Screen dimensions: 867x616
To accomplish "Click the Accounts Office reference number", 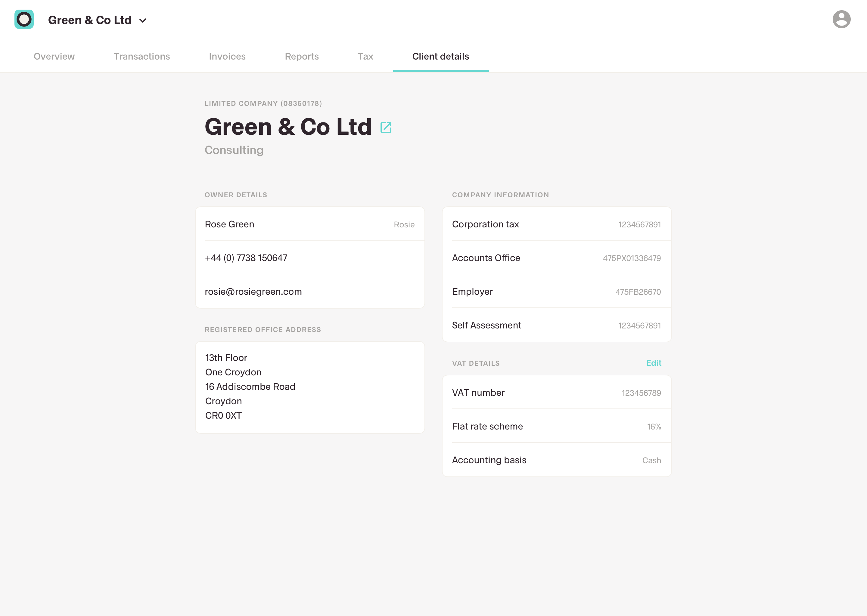I will pos(631,258).
